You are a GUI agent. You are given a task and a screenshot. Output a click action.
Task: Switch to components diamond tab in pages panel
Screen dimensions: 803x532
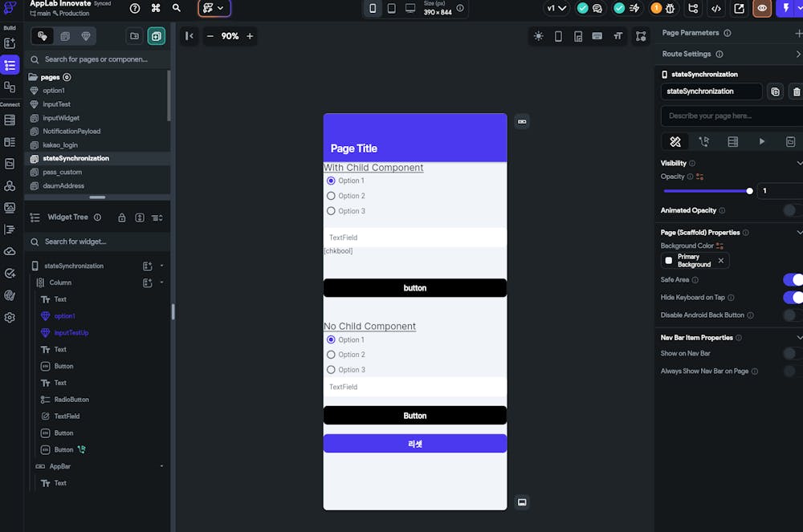[86, 36]
